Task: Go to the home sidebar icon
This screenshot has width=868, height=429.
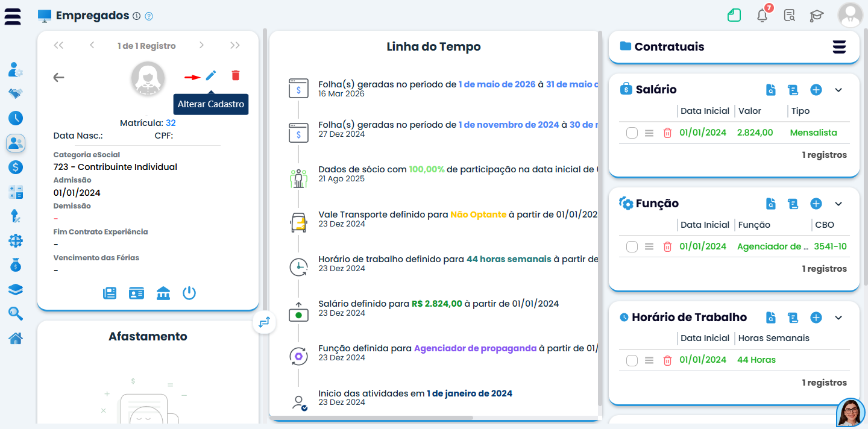Action: pyautogui.click(x=16, y=338)
